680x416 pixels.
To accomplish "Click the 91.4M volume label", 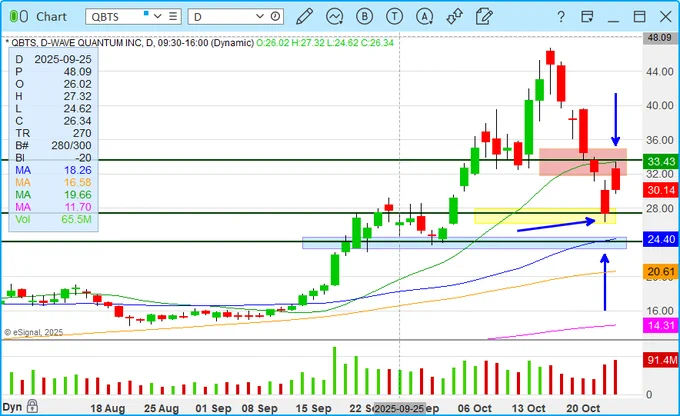I will pyautogui.click(x=661, y=360).
